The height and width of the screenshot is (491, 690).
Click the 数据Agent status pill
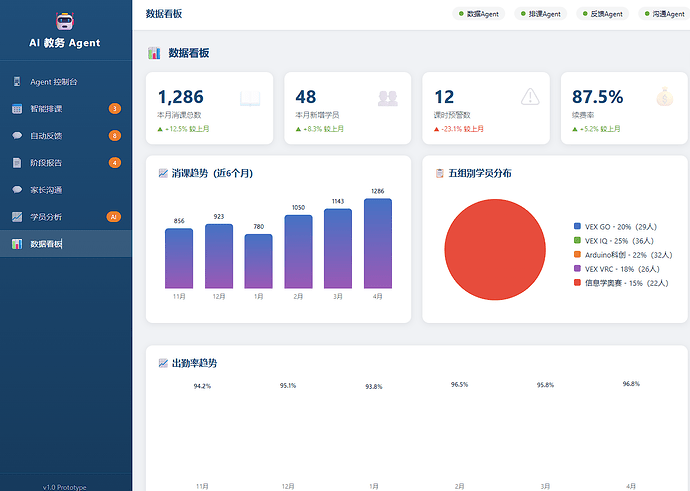(478, 14)
